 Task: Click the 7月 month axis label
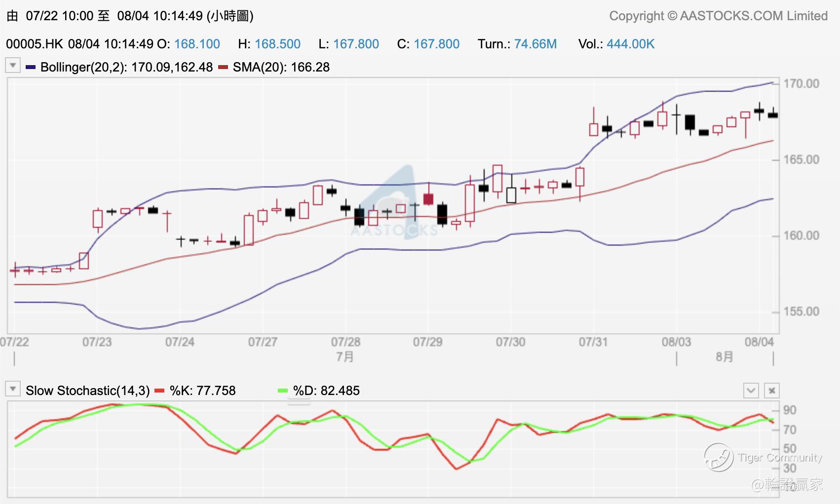pyautogui.click(x=345, y=357)
